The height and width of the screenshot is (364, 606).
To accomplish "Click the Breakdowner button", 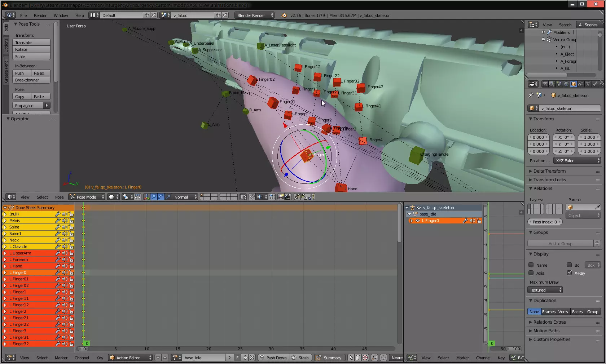I will (31, 80).
